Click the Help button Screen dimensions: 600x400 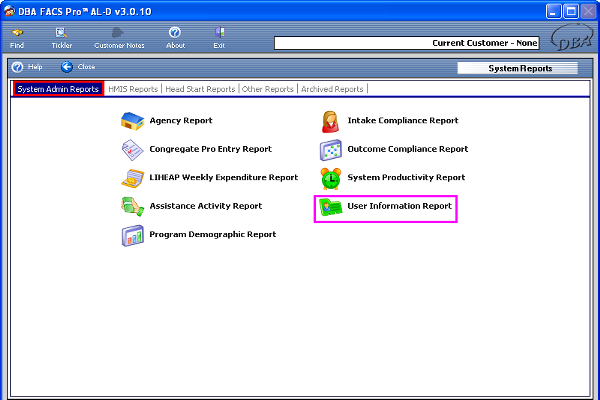point(27,67)
